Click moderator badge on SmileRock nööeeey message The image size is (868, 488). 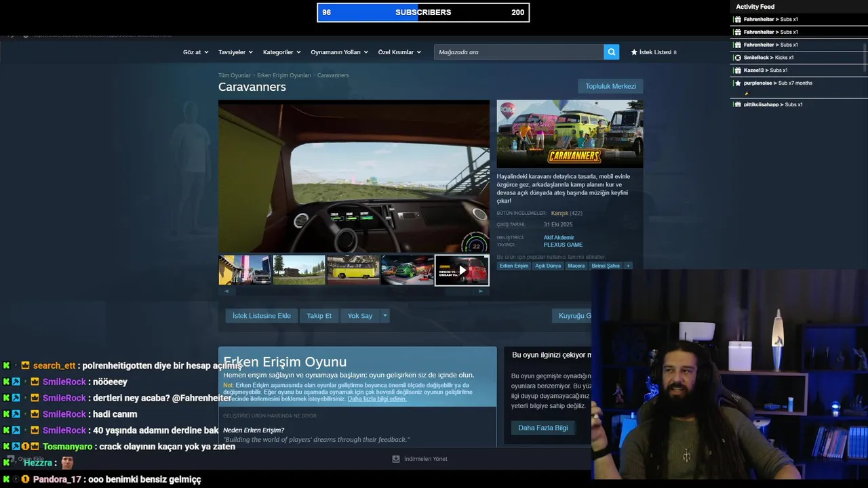pyautogui.click(x=16, y=382)
